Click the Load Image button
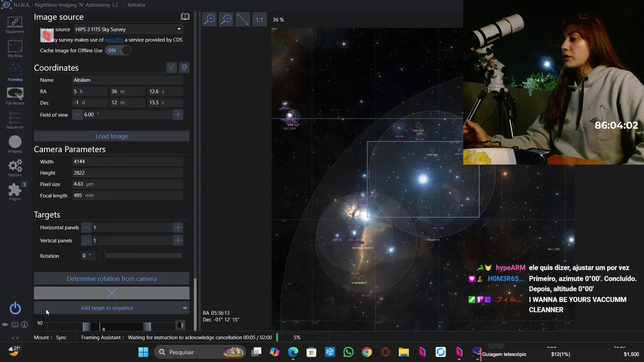This screenshot has height=362, width=644. click(112, 136)
